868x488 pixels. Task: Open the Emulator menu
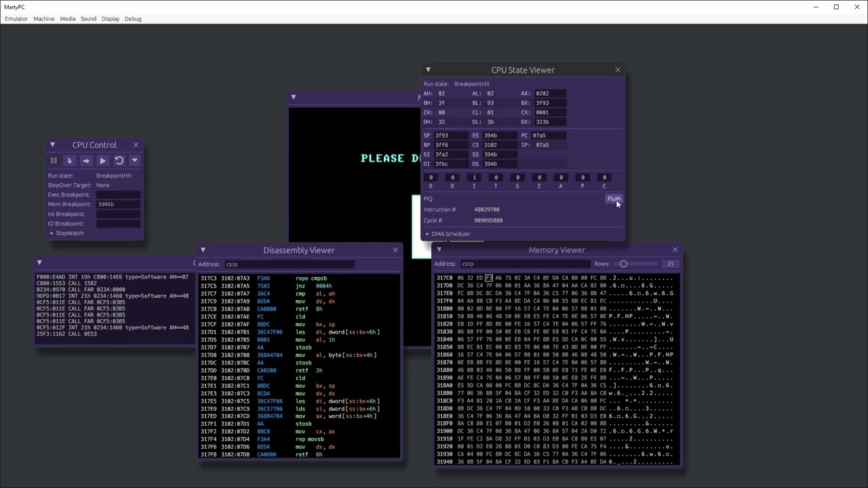click(x=16, y=19)
